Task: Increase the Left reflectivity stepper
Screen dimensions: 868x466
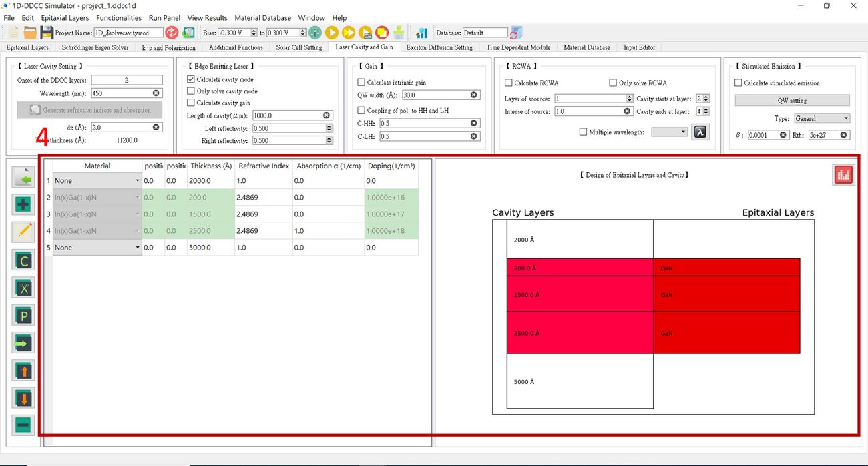Action: [329, 126]
